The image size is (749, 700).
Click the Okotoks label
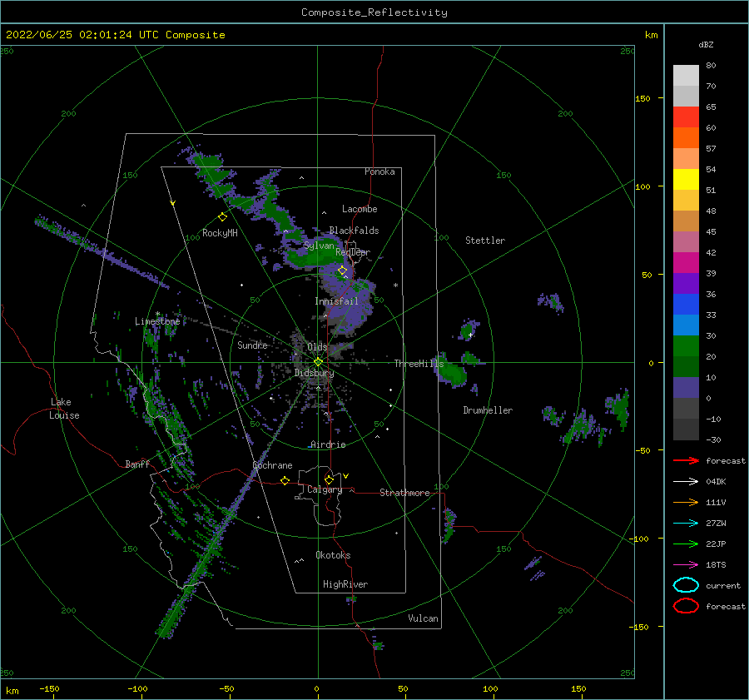click(x=333, y=555)
